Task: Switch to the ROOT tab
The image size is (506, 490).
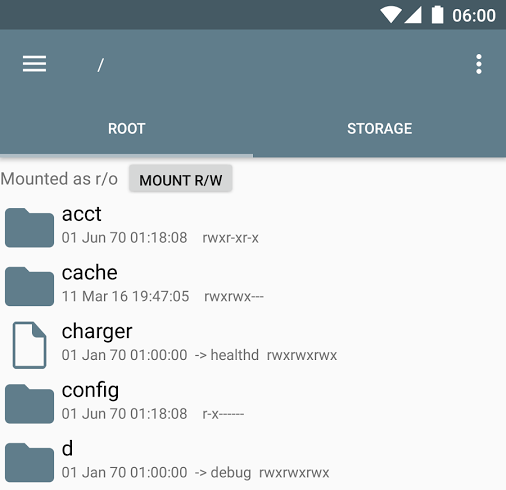Action: coord(126,129)
